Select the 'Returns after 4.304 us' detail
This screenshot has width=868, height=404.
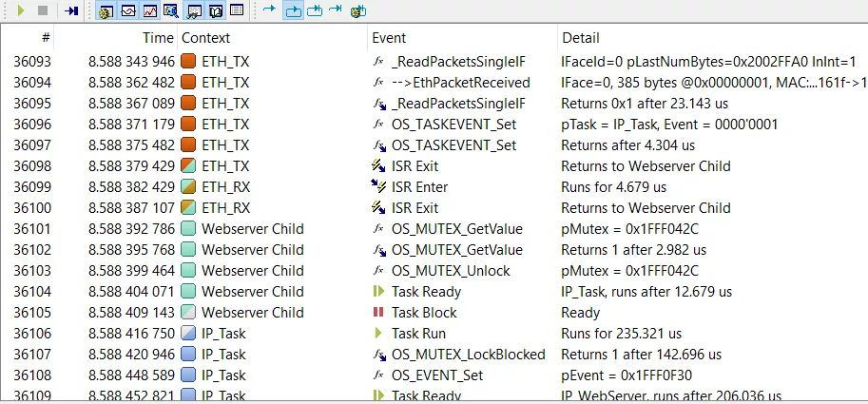click(627, 145)
